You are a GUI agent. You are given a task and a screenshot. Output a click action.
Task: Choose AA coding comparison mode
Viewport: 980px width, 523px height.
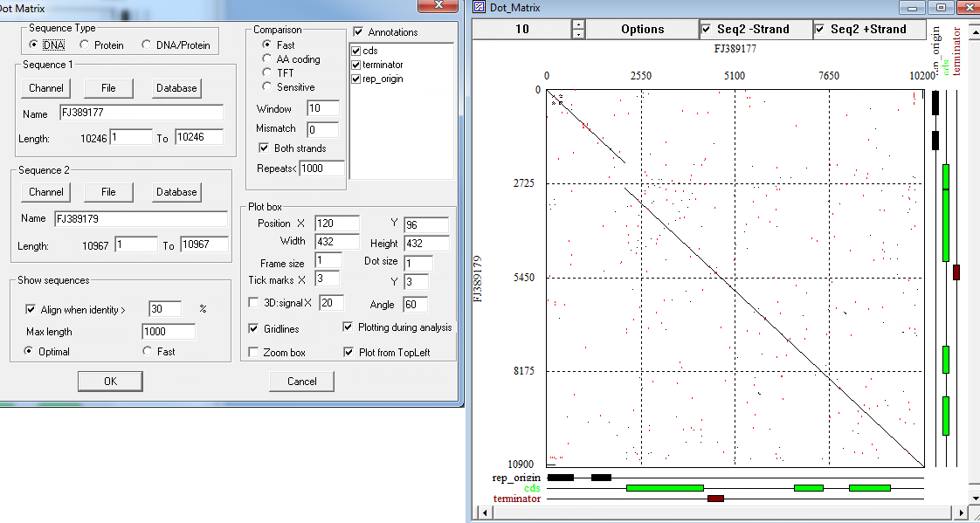267,59
